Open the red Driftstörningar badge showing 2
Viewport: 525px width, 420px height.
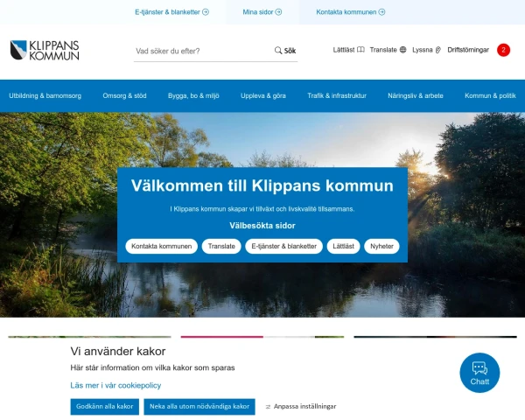503,50
